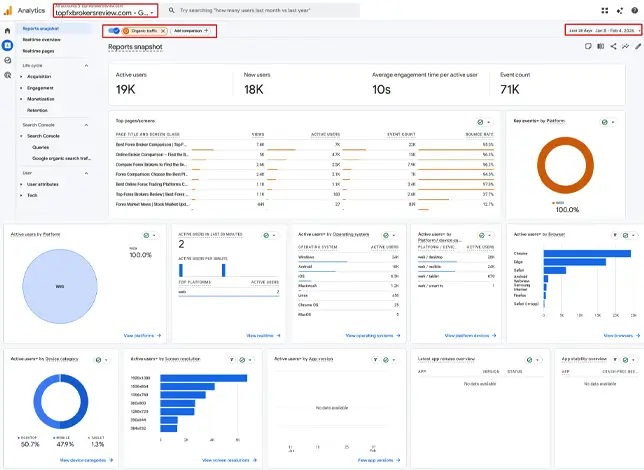This screenshot has height=470, width=644.
Task: Toggle the comparison switch beside Organic traffic
Action: (114, 31)
